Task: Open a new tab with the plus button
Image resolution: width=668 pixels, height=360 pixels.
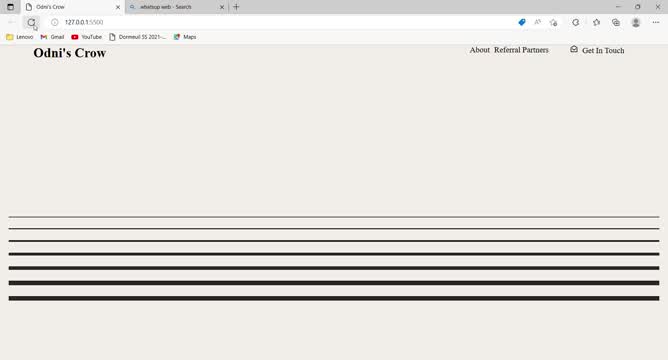Action: tap(236, 7)
